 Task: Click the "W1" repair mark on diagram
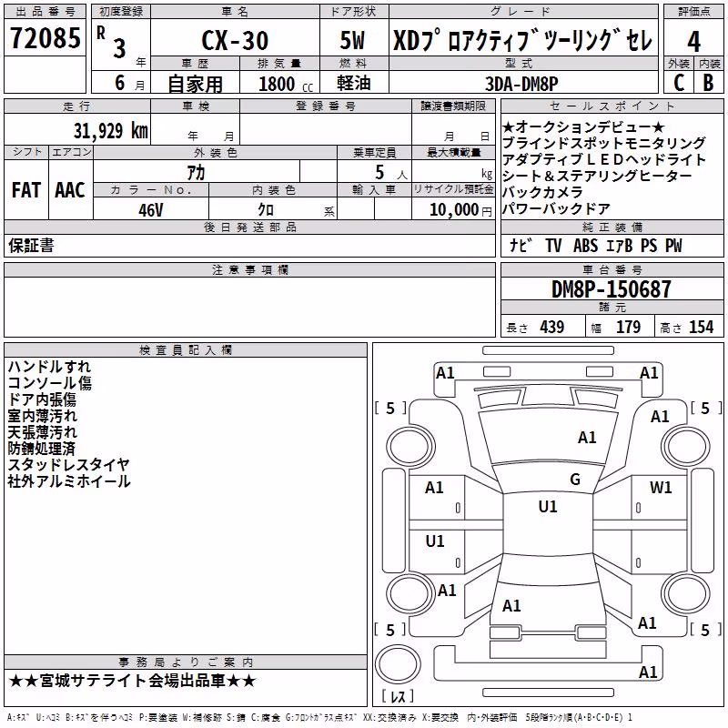tap(661, 487)
